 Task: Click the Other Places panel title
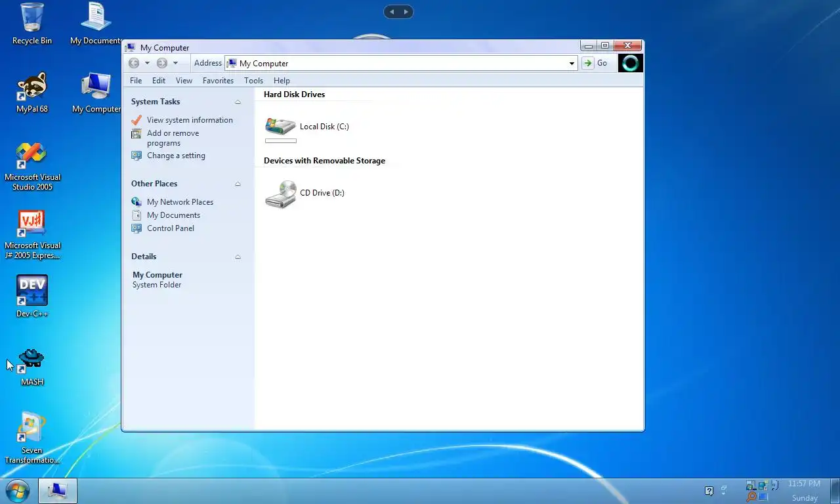pyautogui.click(x=154, y=184)
